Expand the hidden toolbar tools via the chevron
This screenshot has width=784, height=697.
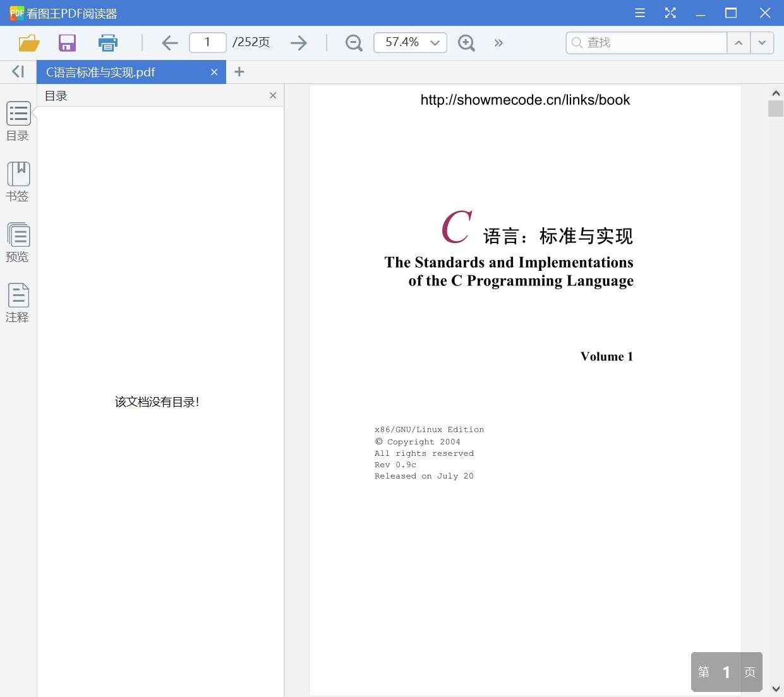pyautogui.click(x=498, y=42)
